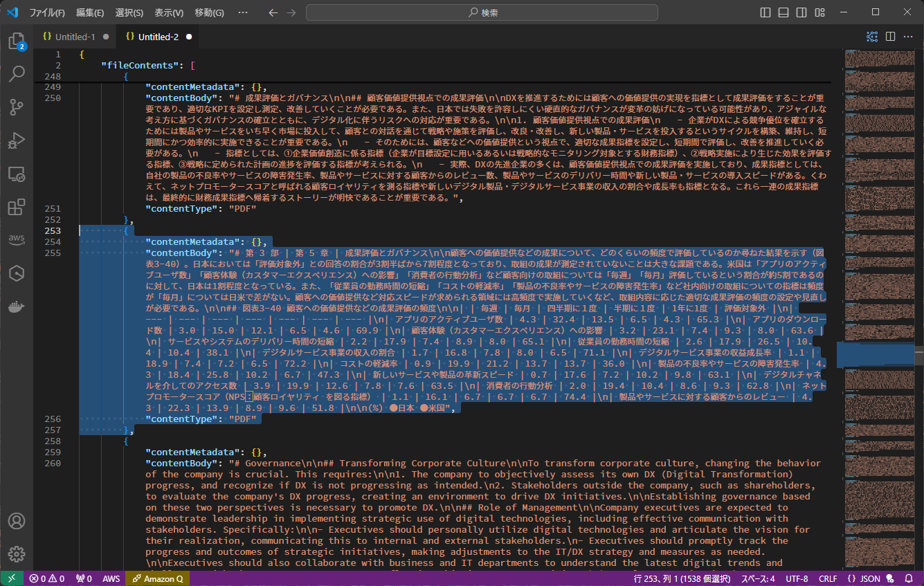Click the 検索 command center search box

(x=483, y=12)
